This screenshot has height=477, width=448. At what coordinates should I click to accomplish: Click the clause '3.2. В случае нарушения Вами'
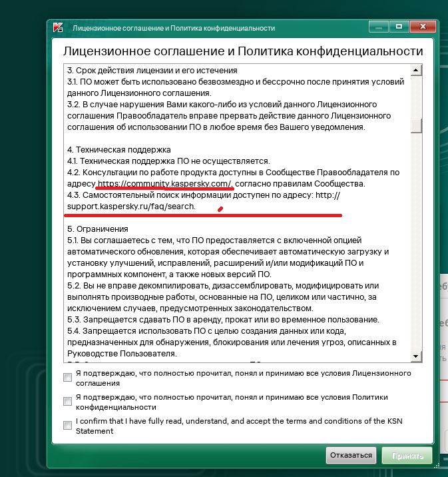[x=229, y=116]
